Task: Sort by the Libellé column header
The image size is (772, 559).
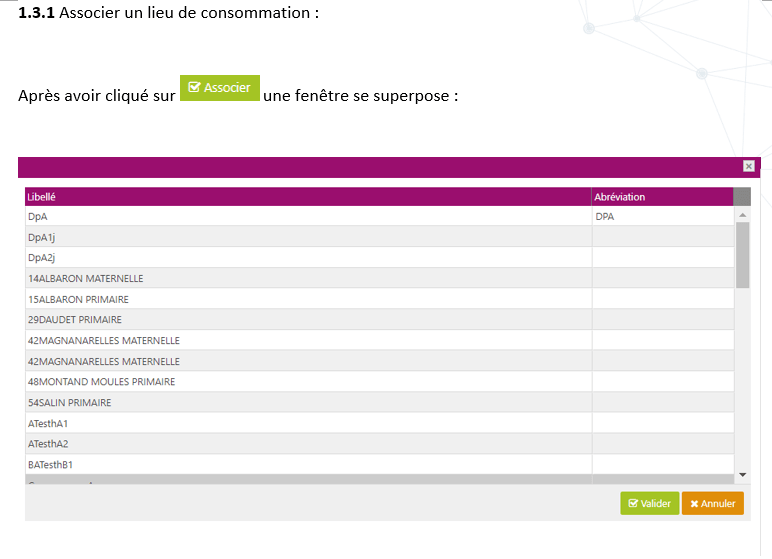Action: pyautogui.click(x=42, y=197)
